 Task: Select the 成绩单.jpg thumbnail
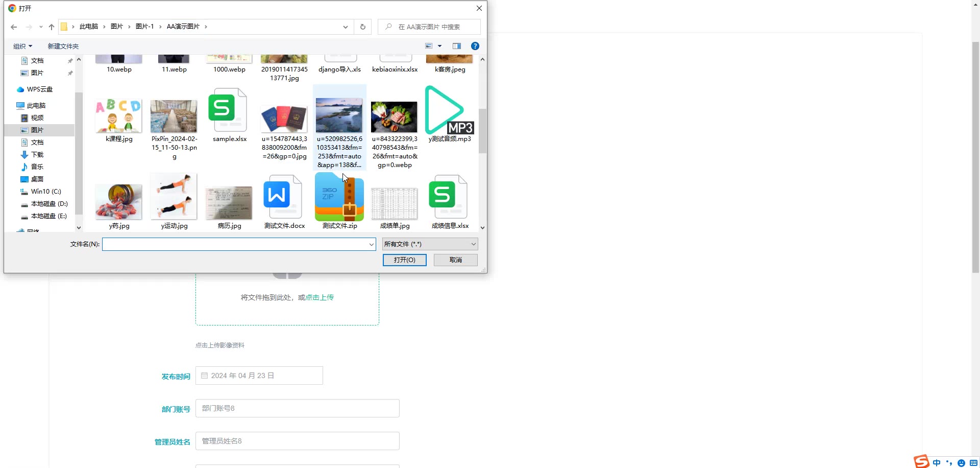click(x=395, y=203)
